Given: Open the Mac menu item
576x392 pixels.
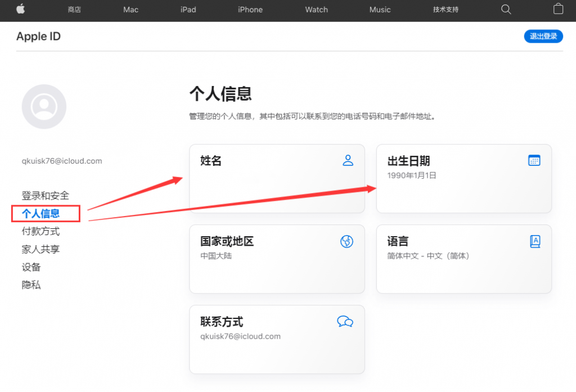Looking at the screenshot, I should tap(130, 10).
